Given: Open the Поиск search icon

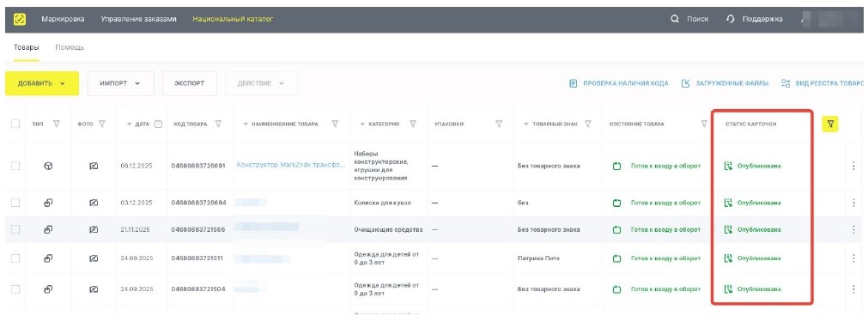Looking at the screenshot, I should point(674,20).
